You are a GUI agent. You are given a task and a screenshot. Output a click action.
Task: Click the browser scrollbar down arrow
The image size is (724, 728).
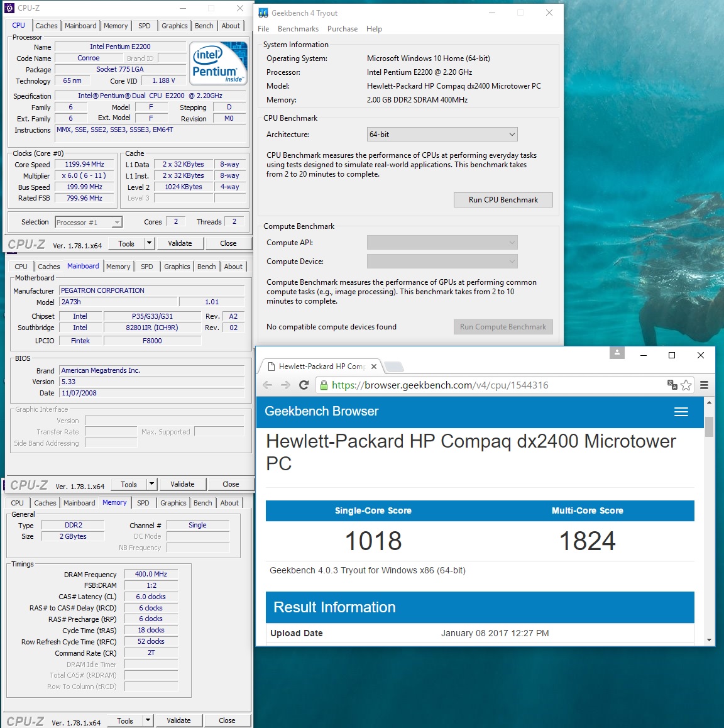(709, 640)
